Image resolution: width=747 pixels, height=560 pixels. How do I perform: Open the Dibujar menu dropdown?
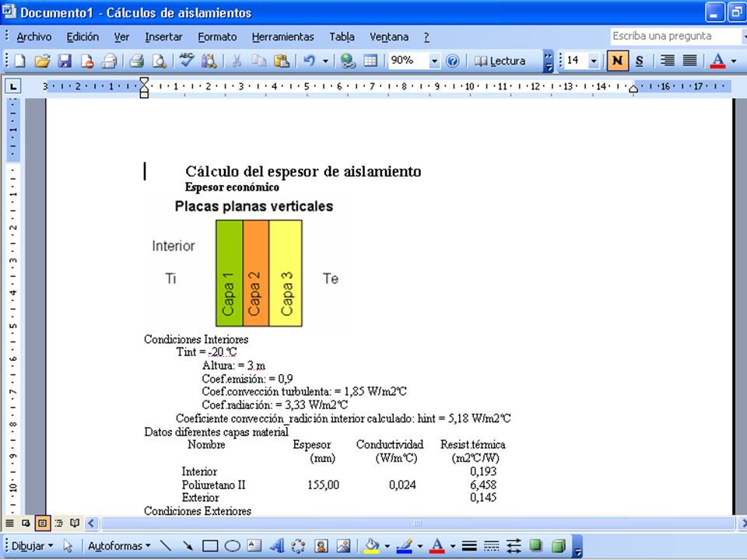[33, 546]
